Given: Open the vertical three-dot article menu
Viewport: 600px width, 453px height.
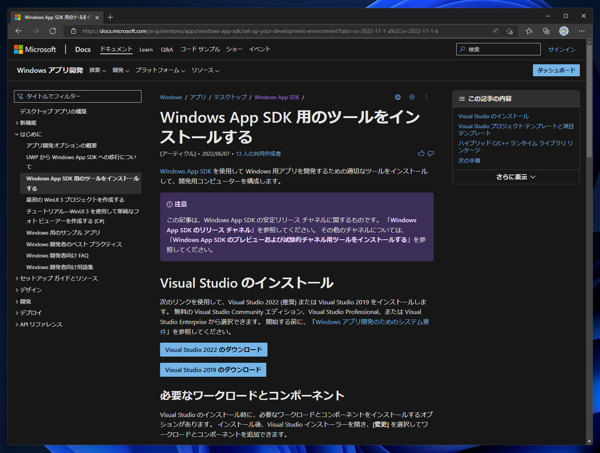Looking at the screenshot, I should [426, 97].
